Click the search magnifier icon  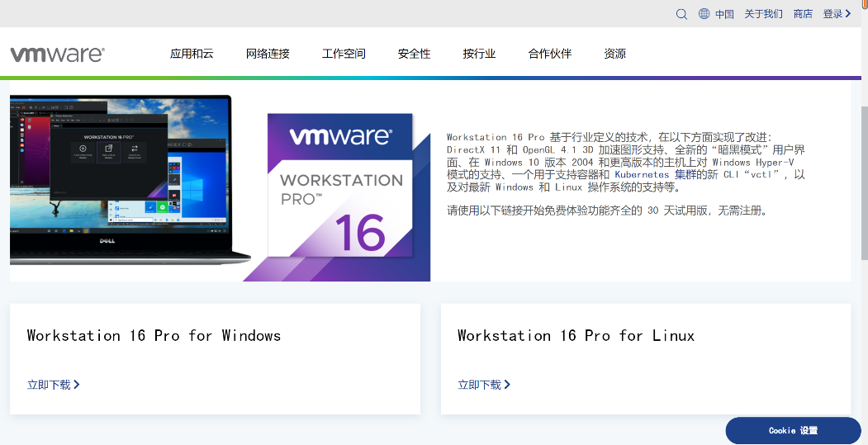pos(681,14)
